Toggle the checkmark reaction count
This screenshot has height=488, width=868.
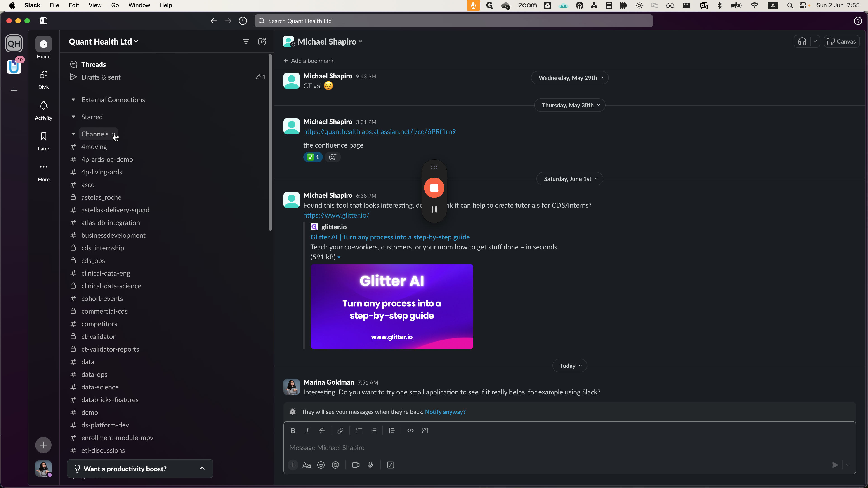click(x=313, y=157)
